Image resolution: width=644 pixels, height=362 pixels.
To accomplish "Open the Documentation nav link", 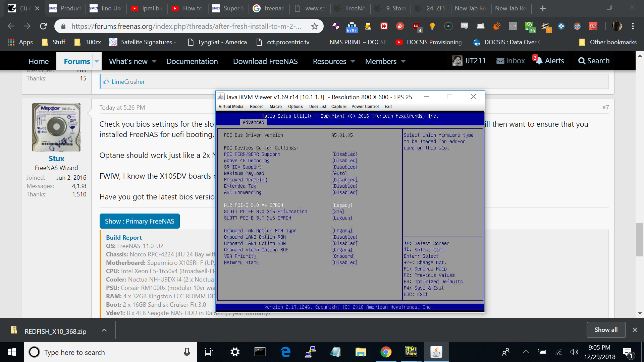I will [x=192, y=61].
